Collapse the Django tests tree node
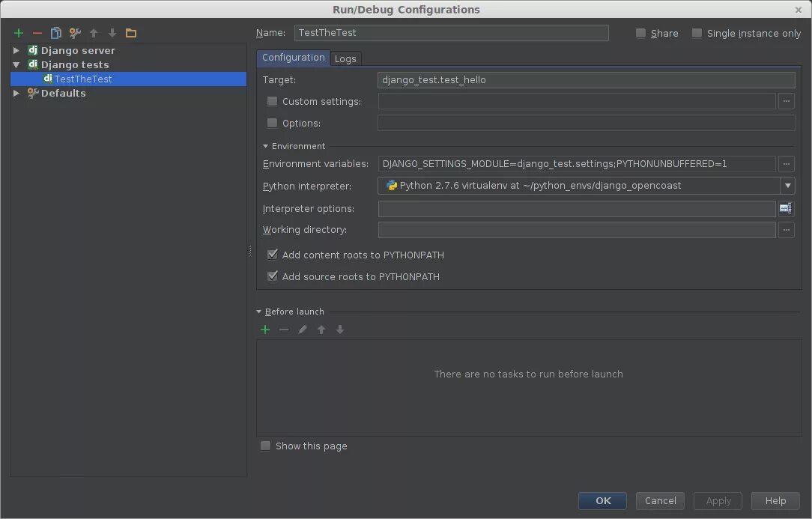 (16, 64)
